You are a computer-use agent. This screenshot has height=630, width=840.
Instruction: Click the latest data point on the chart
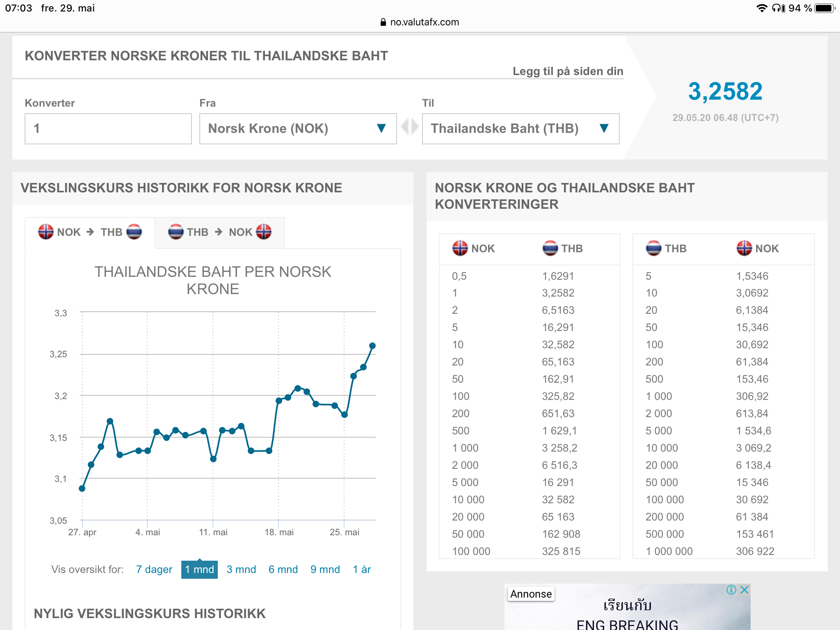pyautogui.click(x=372, y=346)
